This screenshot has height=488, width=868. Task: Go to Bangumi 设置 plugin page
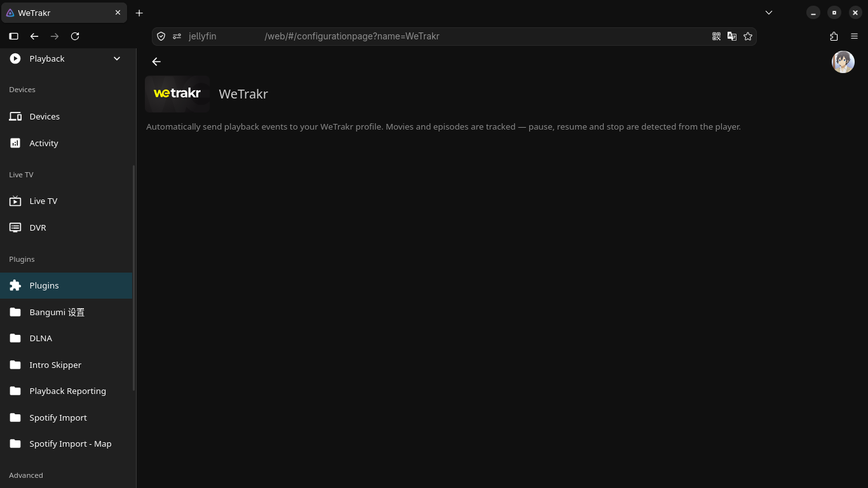pos(66,312)
